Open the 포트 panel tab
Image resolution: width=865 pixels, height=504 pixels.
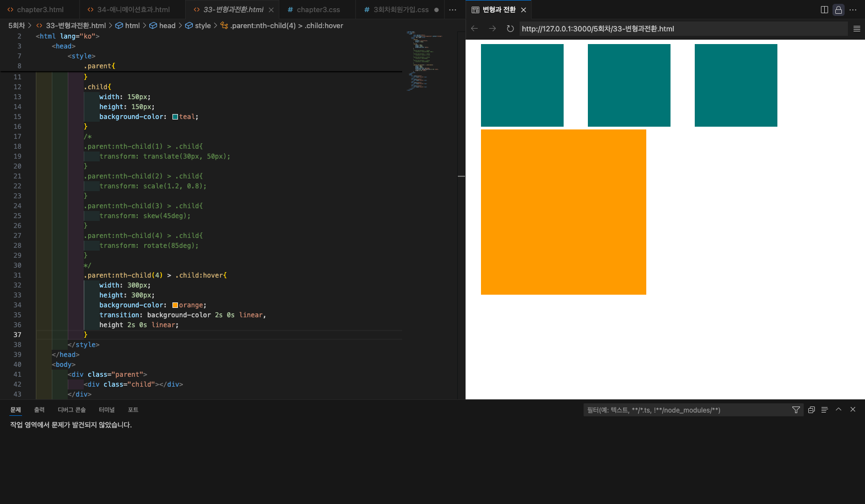[x=133, y=410]
